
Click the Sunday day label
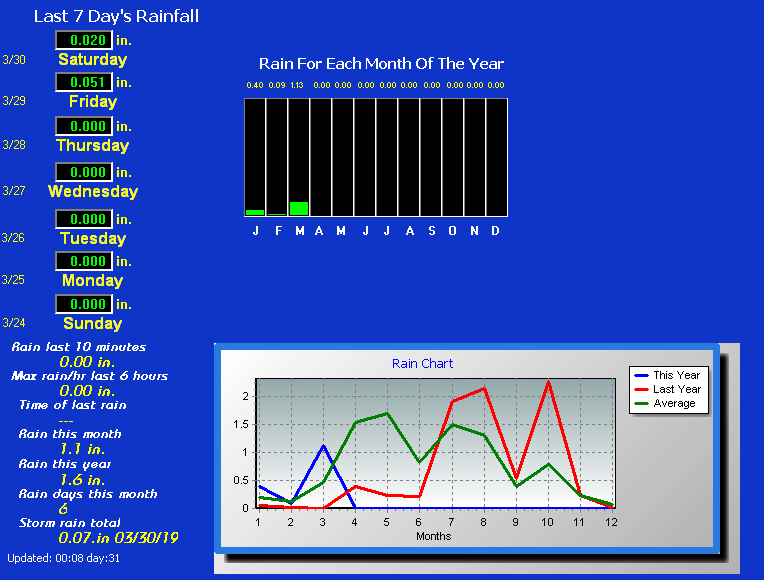click(93, 323)
